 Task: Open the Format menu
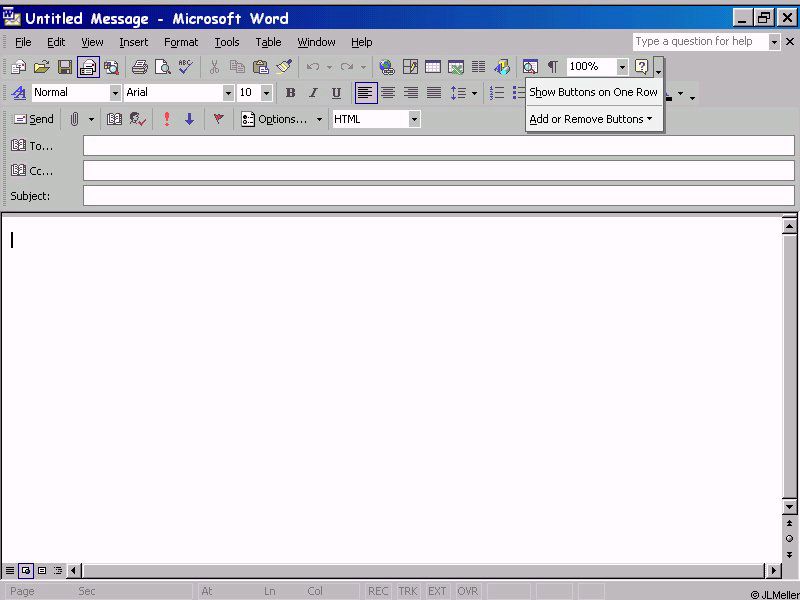[181, 42]
